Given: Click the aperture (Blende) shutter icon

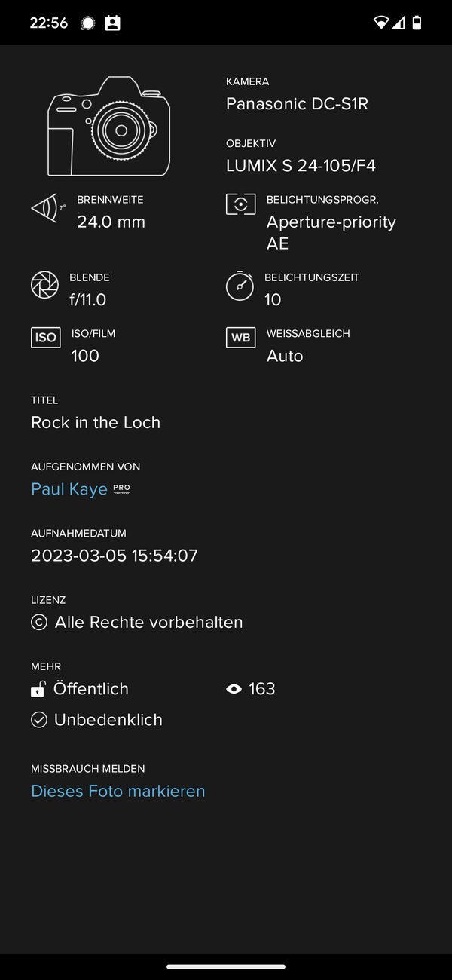Looking at the screenshot, I should click(x=44, y=285).
